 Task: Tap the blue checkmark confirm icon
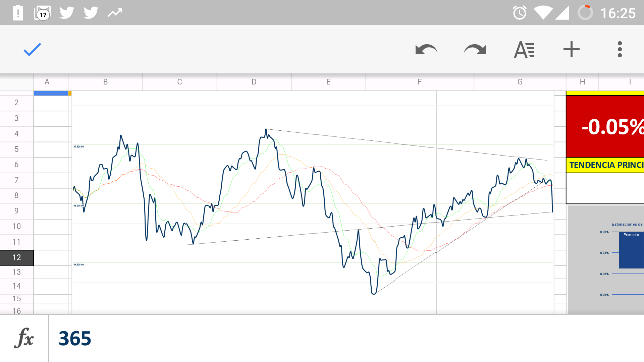tap(32, 50)
